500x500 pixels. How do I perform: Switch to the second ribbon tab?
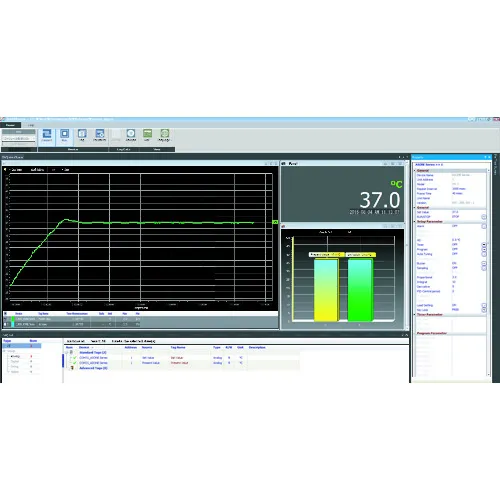pos(31,125)
